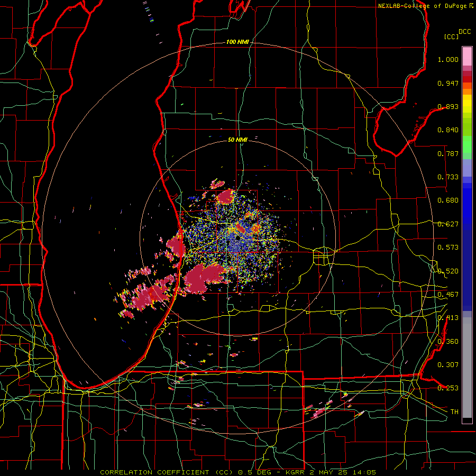Click the gray low-value segment of color scale

coord(467,368)
